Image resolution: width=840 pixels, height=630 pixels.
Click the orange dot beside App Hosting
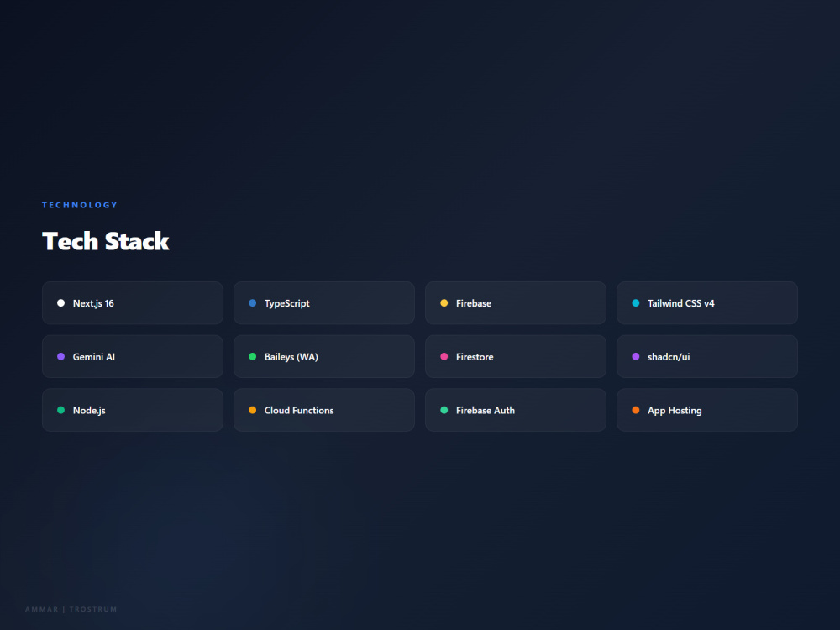click(635, 411)
